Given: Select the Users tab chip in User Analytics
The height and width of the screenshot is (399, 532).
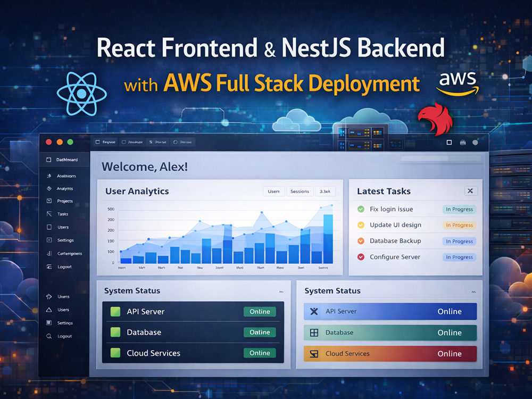Looking at the screenshot, I should pos(273,192).
